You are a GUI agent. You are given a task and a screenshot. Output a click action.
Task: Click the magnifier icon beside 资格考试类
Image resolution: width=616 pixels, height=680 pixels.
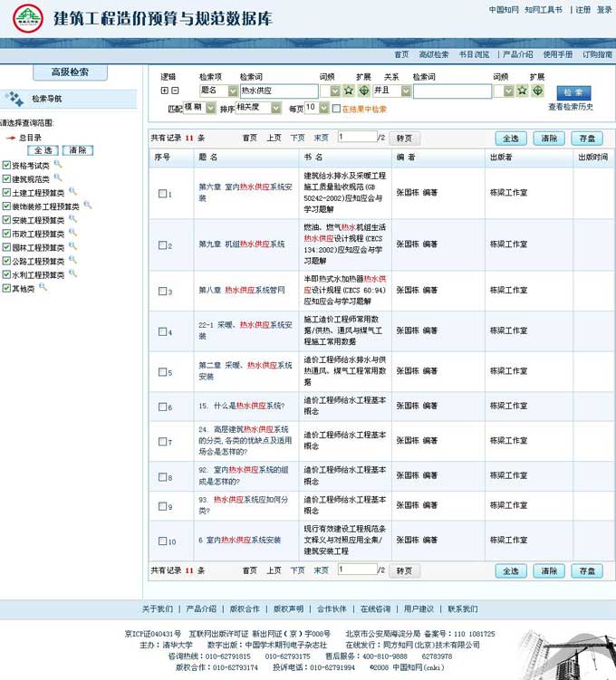point(58,165)
